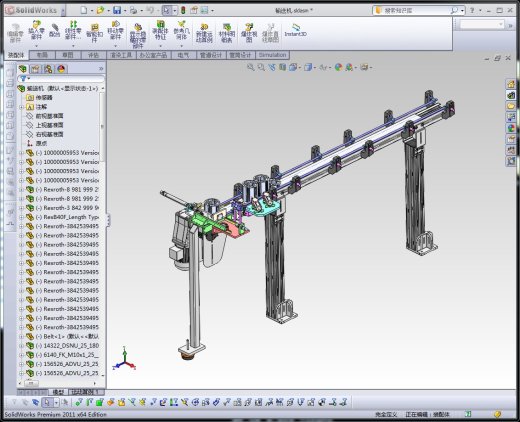
Task: Open the home icon in right task pane
Action: (511, 84)
